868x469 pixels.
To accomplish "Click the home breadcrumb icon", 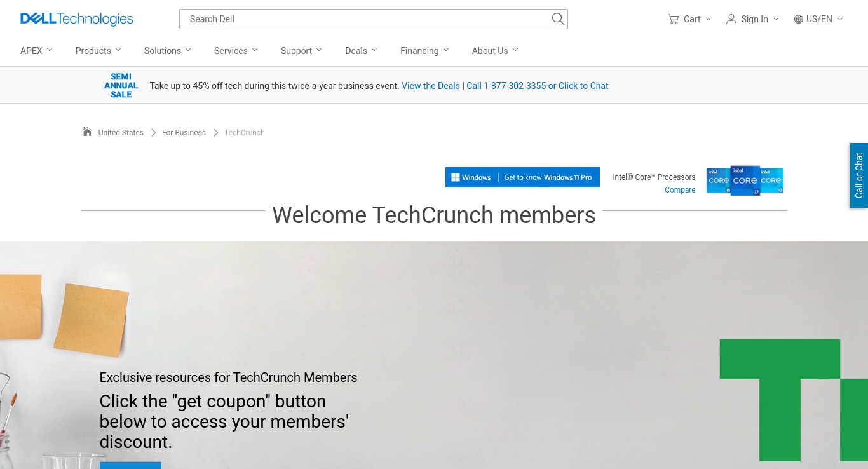I will pos(87,132).
